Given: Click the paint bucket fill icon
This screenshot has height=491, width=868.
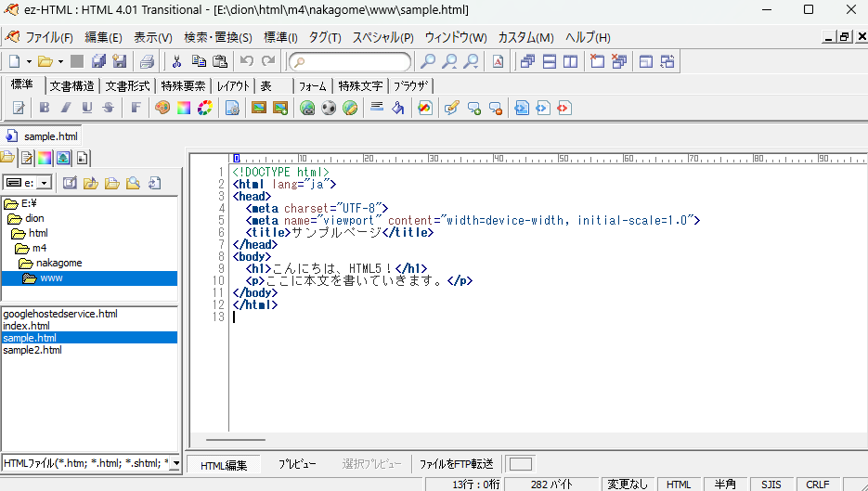Looking at the screenshot, I should 398,108.
